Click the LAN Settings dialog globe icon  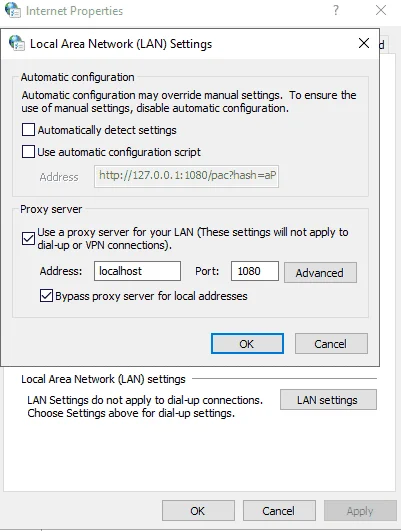[x=17, y=43]
